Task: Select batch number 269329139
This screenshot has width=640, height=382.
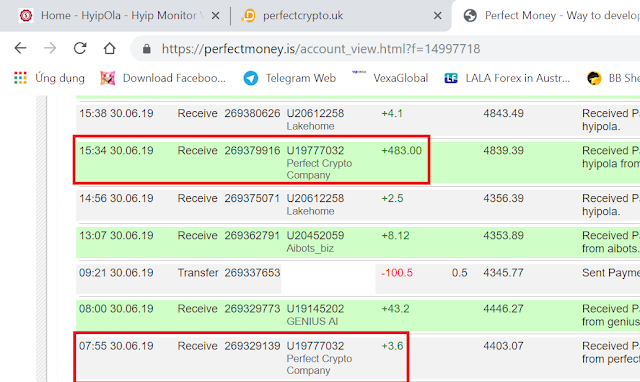Action: pyautogui.click(x=252, y=346)
